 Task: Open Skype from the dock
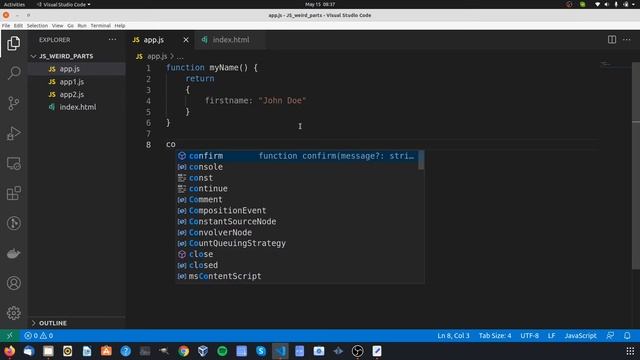click(261, 351)
